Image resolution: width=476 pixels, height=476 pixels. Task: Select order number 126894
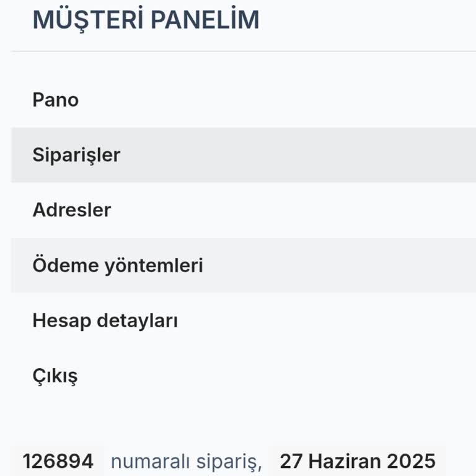pos(58,461)
